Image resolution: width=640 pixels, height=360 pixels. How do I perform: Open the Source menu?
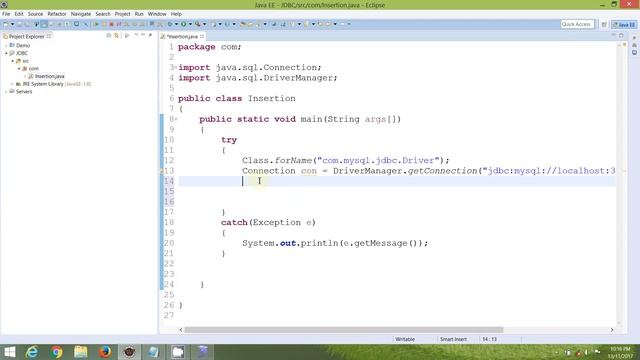[x=35, y=14]
